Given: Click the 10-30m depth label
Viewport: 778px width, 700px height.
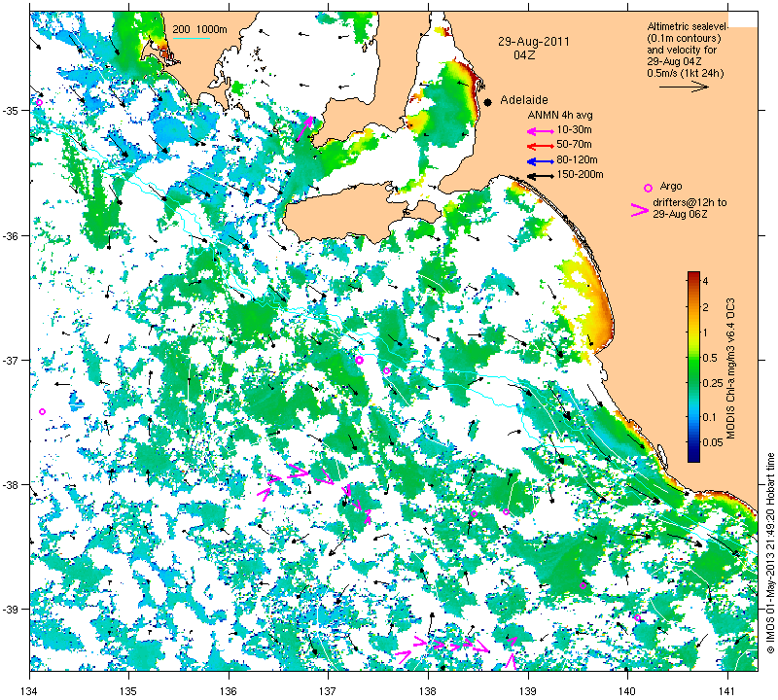Looking at the screenshot, I should pyautogui.click(x=574, y=130).
